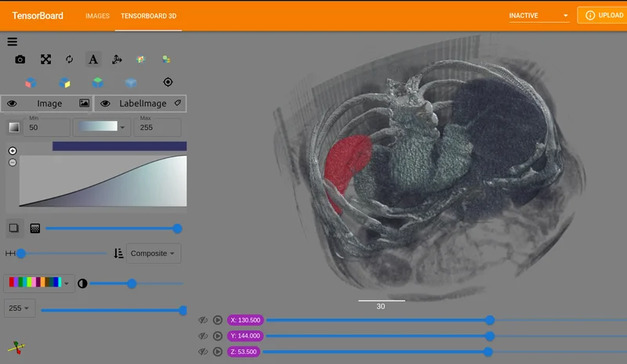Click the zoom-in plus icon on transfer function
Image resolution: width=627 pixels, height=364 pixels.
click(13, 150)
